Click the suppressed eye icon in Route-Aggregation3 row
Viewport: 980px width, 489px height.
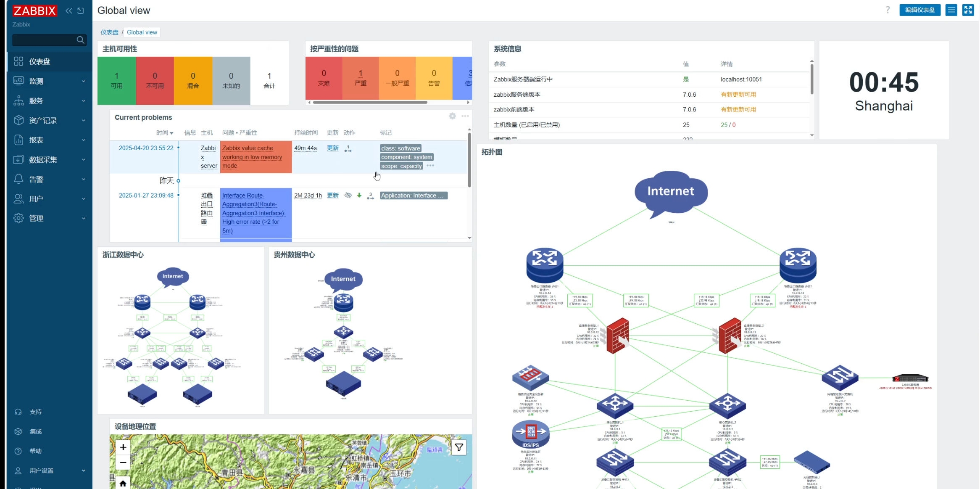tap(348, 196)
